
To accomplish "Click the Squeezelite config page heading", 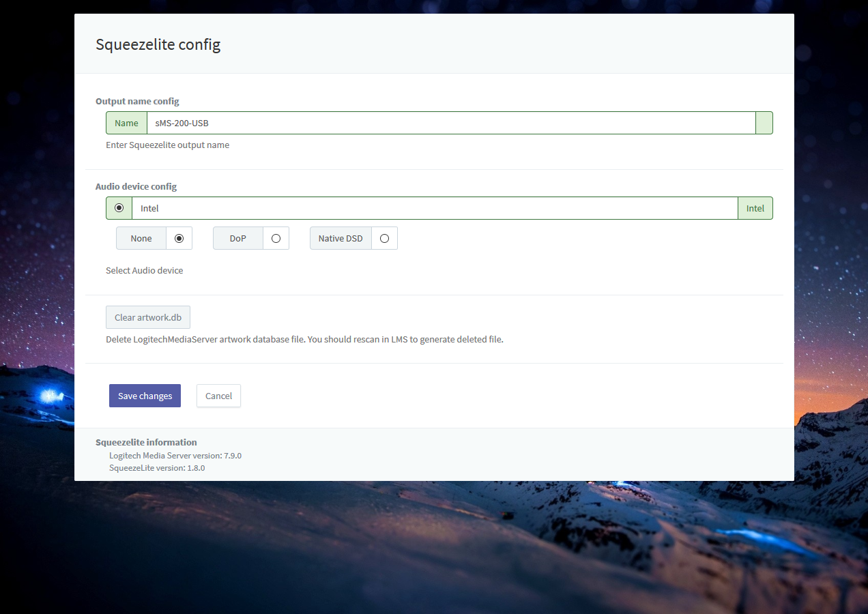I will (x=158, y=44).
